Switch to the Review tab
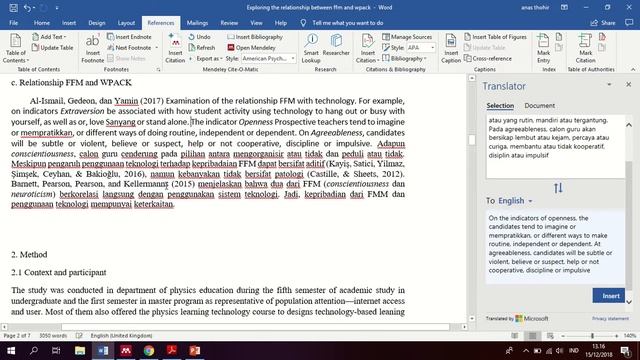The width and height of the screenshot is (640, 360). coord(229,23)
